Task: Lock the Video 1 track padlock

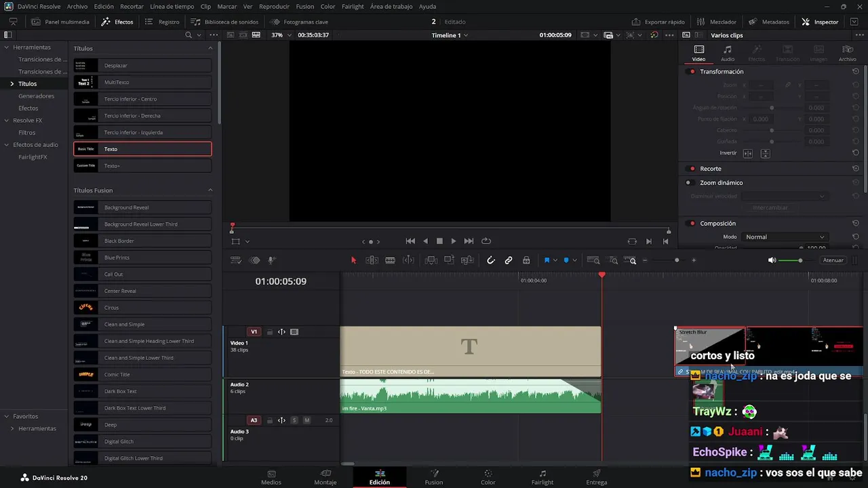Action: 269,332
